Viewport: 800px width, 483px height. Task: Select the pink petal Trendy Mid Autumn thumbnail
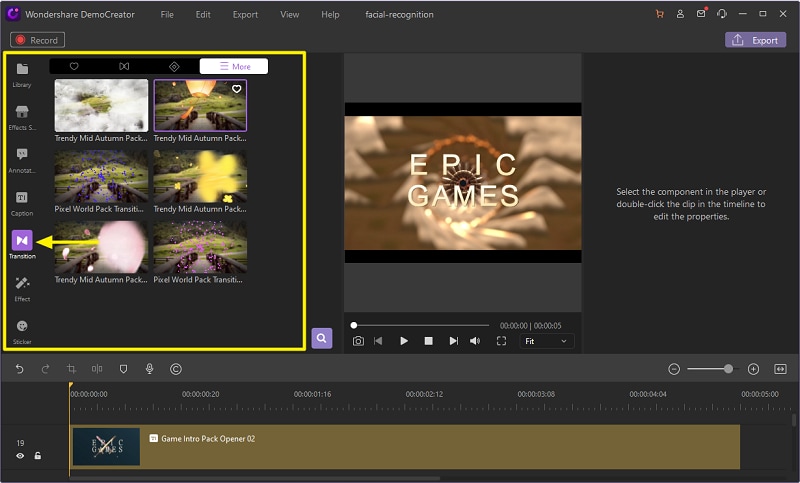point(101,247)
